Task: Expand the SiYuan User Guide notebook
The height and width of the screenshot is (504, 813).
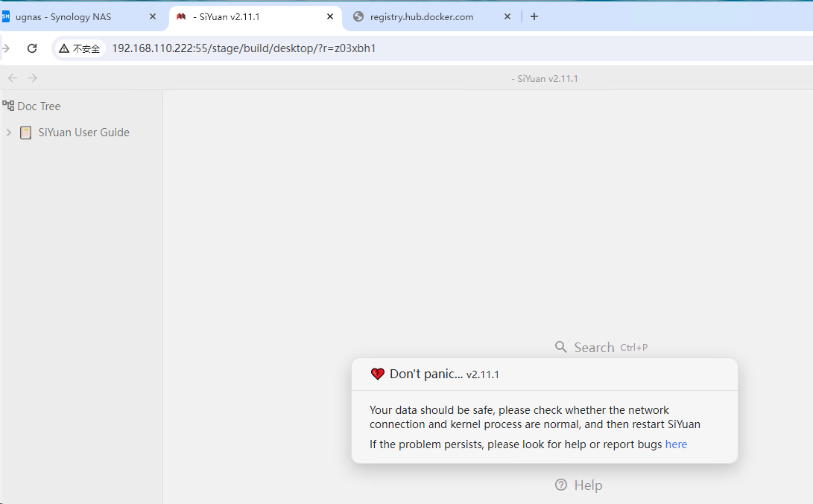Action: (x=8, y=133)
